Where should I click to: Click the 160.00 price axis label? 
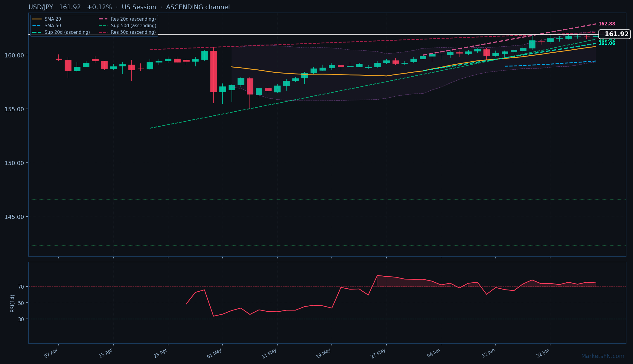click(x=14, y=55)
